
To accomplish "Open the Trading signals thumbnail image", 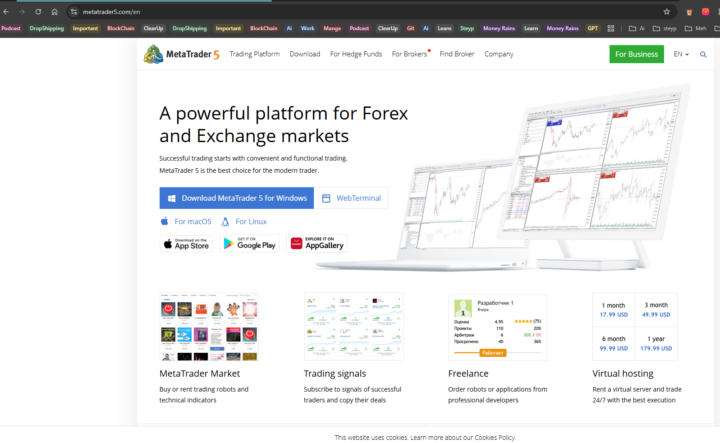I will (354, 326).
